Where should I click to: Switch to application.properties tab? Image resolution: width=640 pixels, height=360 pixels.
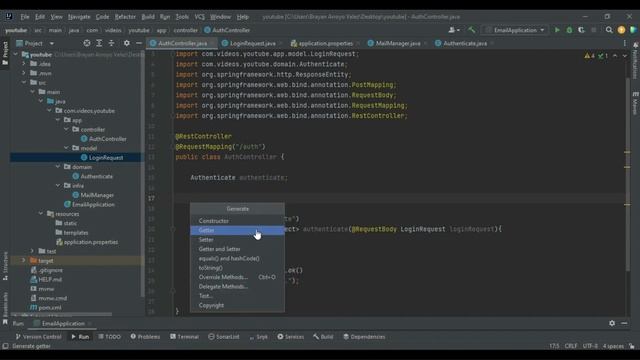coord(325,43)
